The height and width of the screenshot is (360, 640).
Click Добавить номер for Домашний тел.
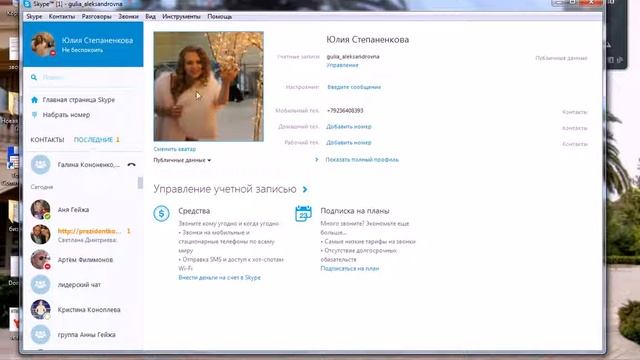point(349,127)
